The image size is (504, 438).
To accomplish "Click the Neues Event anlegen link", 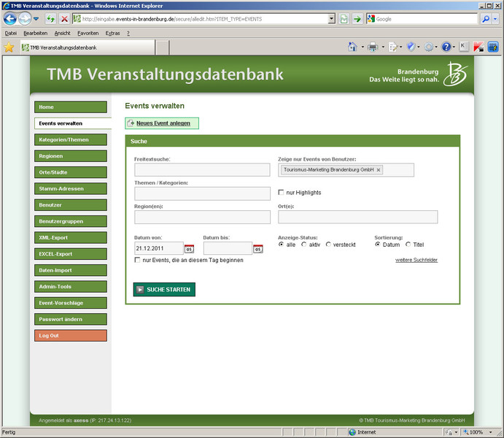I will pos(163,123).
